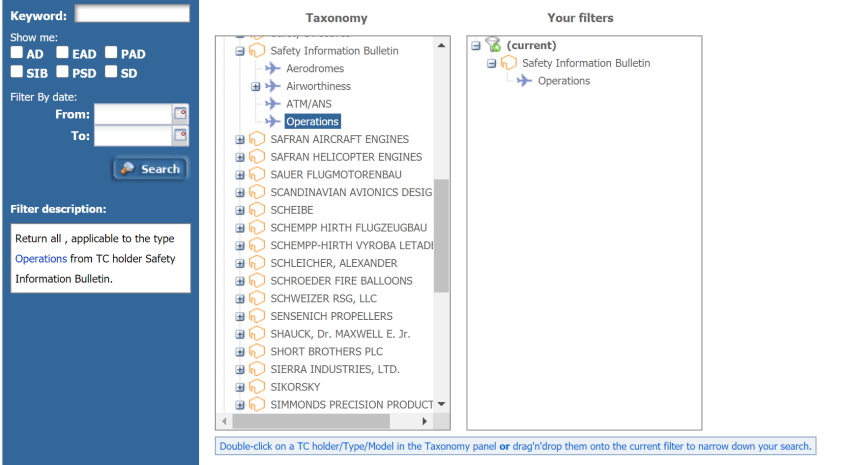This screenshot has height=465, width=844.
Task: Click the Aerodromes airplane icon
Action: tap(273, 68)
